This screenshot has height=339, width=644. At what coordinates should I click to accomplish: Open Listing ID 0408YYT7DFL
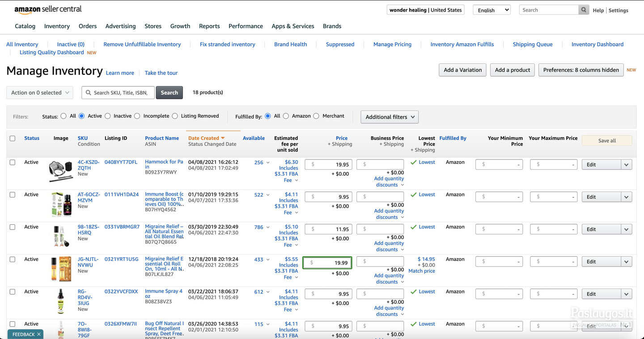(121, 162)
